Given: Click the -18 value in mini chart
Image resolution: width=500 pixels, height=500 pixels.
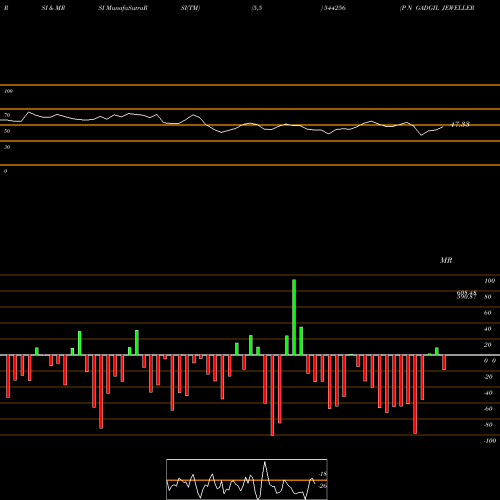Looking at the screenshot, I should 323,474.
